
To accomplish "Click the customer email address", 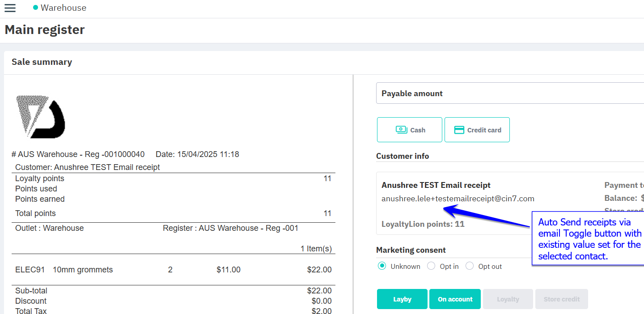I will click(x=458, y=199).
